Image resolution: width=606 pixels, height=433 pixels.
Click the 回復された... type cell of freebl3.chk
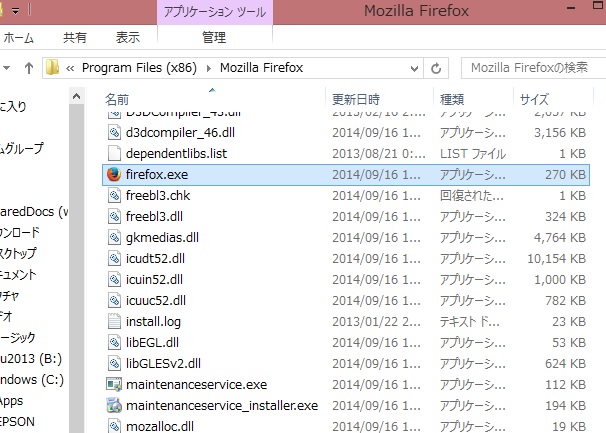pyautogui.click(x=472, y=196)
